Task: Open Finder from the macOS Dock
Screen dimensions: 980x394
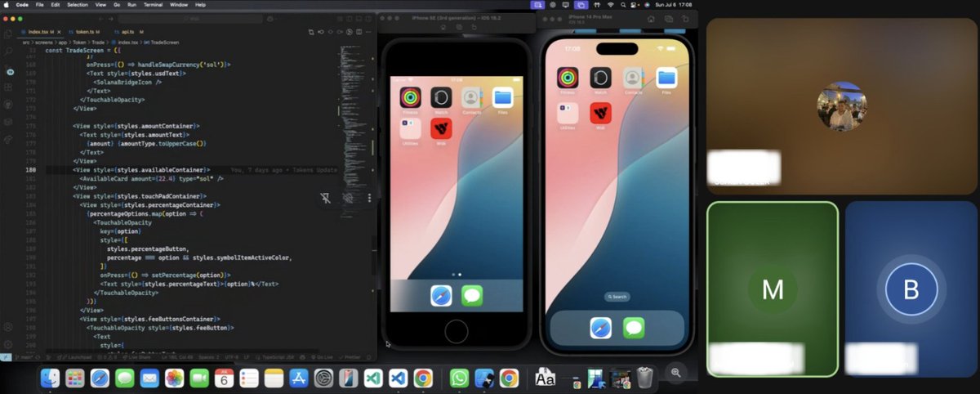Action: 51,378
